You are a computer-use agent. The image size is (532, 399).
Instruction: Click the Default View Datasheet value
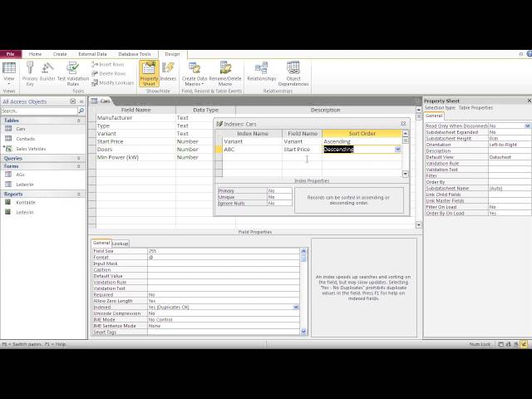(510, 157)
